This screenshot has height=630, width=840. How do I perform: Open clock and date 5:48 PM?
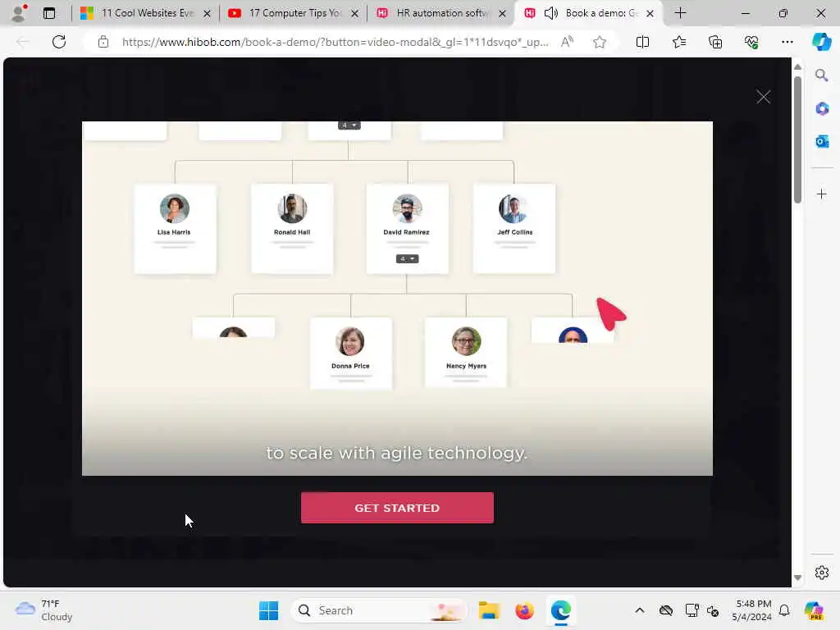[x=751, y=610]
